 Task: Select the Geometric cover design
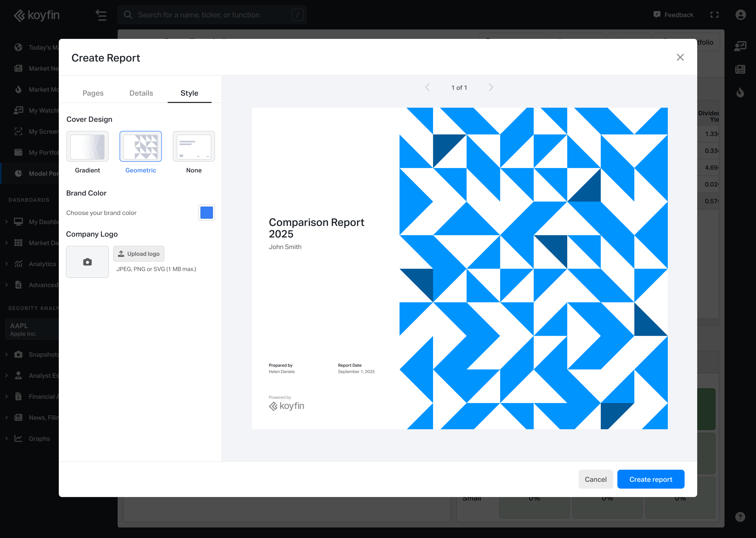(141, 146)
